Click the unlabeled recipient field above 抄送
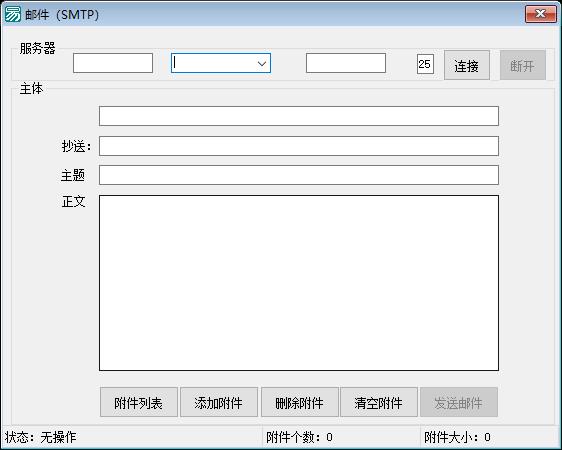562x450 pixels. coord(299,116)
